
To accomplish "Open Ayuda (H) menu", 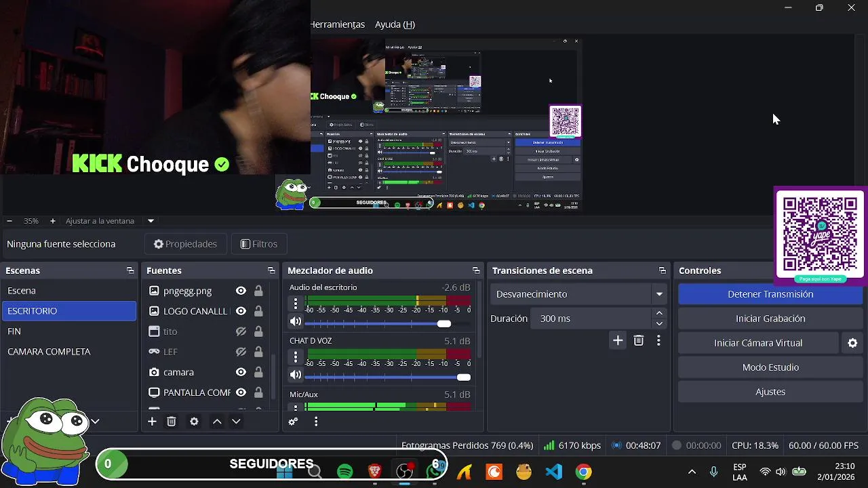I will point(395,24).
